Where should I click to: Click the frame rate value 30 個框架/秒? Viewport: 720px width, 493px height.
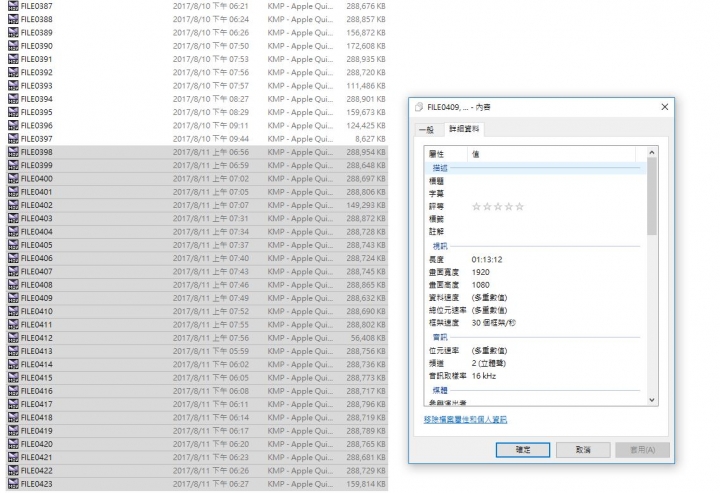[494, 323]
